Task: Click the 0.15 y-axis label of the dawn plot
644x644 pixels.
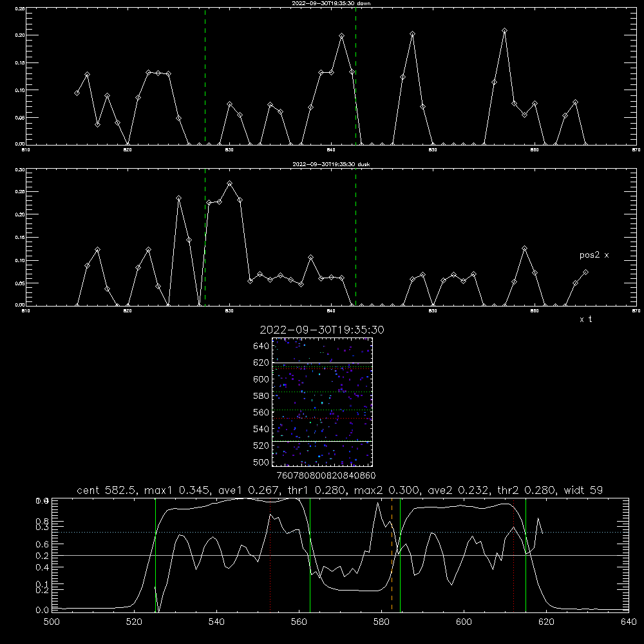Action: (x=20, y=63)
